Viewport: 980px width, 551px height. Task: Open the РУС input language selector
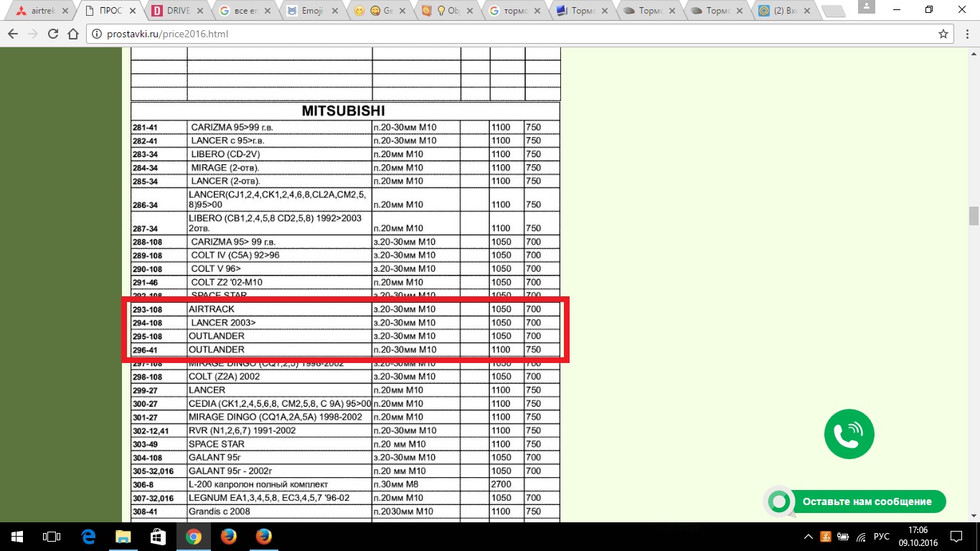(x=882, y=537)
